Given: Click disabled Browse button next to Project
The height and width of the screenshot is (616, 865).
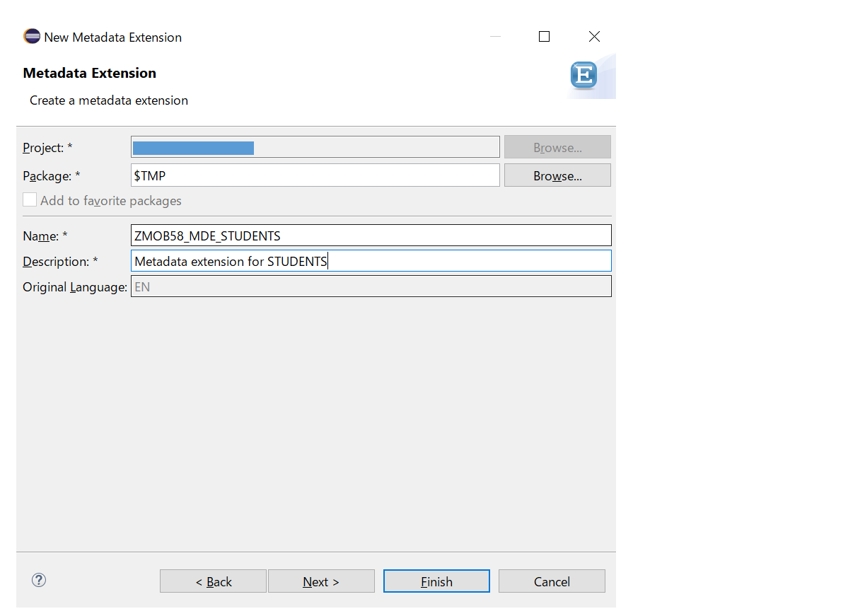Looking at the screenshot, I should click(557, 147).
